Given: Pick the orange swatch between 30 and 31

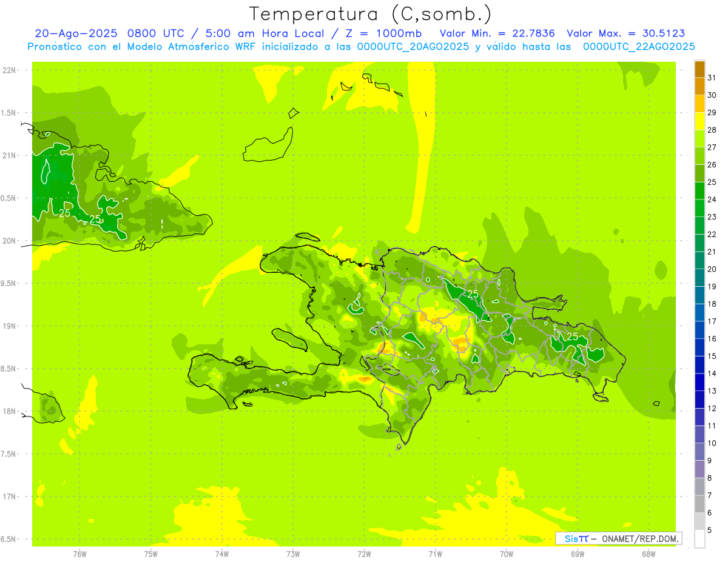Looking at the screenshot, I should pos(699,86).
